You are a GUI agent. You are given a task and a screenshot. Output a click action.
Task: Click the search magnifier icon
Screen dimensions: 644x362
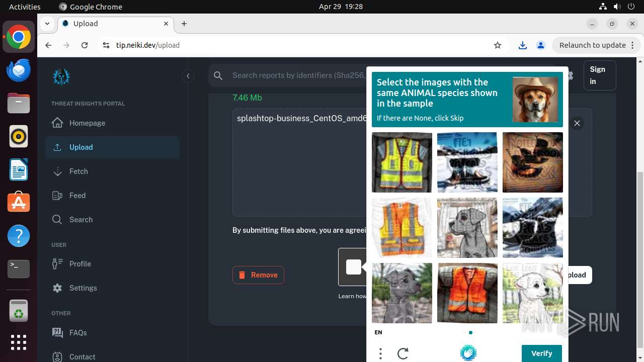click(218, 75)
